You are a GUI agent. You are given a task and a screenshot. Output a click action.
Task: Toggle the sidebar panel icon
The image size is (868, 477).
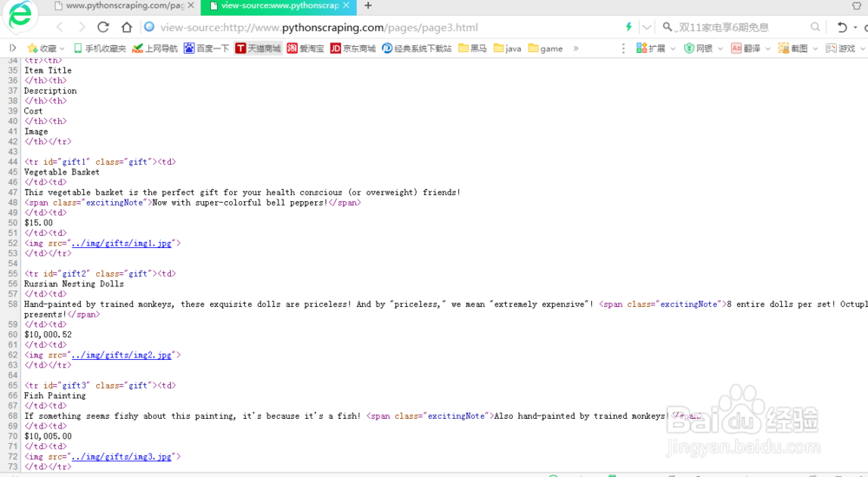13,49
